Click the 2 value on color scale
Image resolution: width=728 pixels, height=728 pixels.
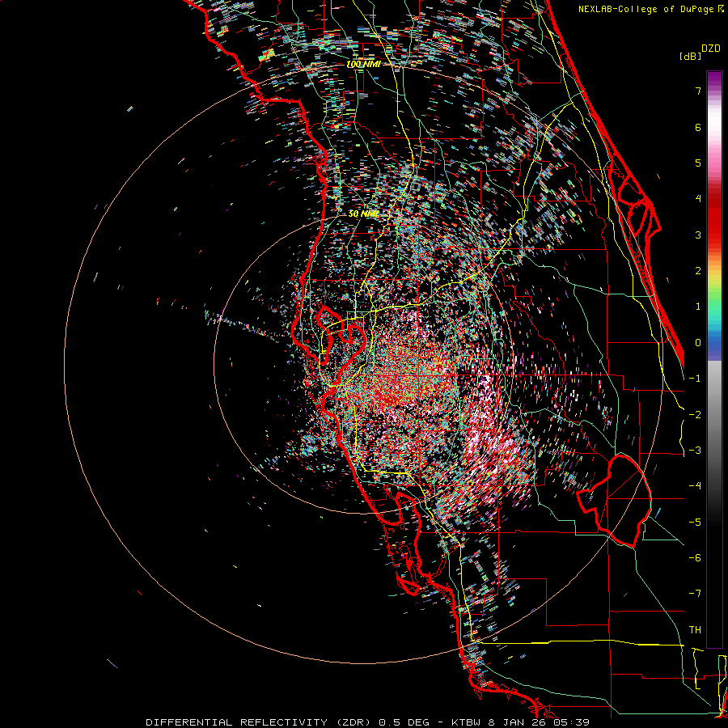tap(698, 271)
